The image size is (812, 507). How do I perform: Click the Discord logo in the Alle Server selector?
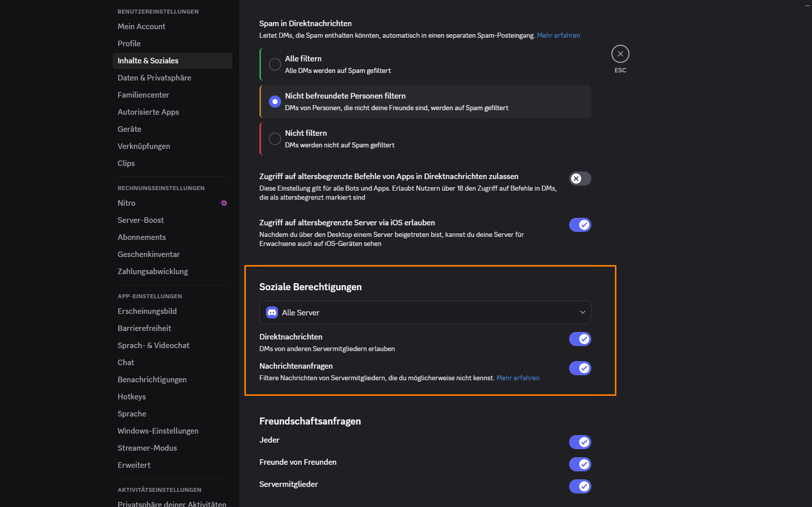pos(272,312)
